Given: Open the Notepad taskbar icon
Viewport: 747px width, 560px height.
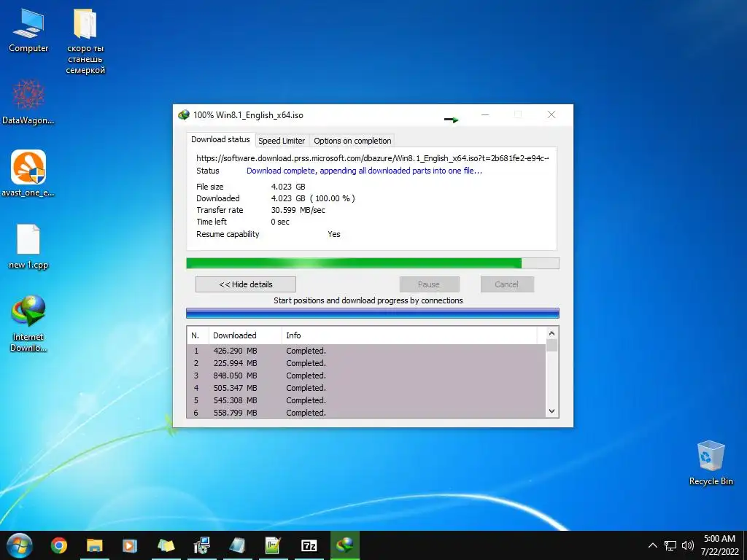Looking at the screenshot, I should 237,545.
